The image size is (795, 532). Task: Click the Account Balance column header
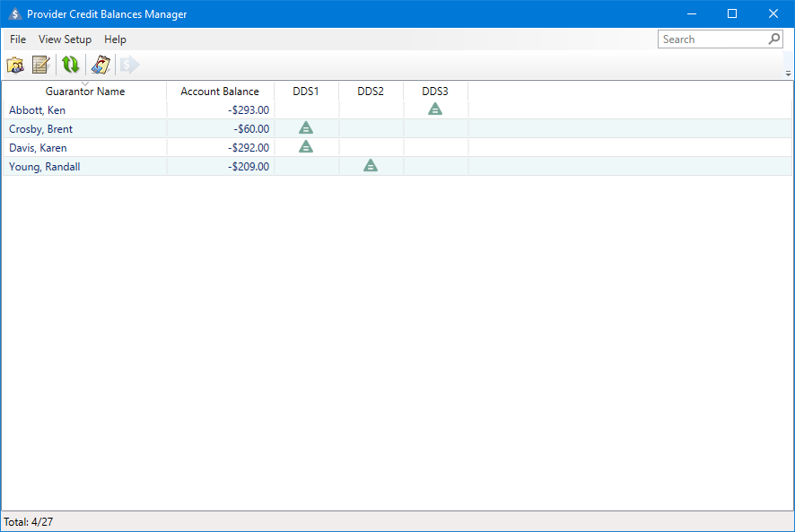tap(220, 92)
